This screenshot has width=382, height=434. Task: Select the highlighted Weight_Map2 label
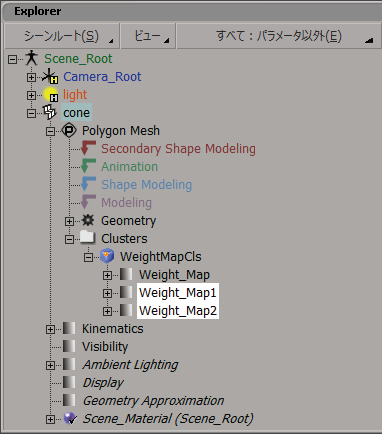coord(178,311)
